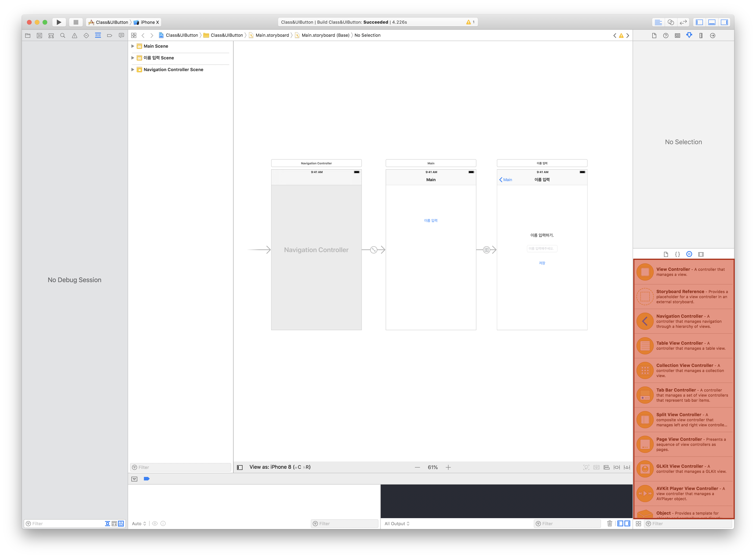Click Main.storyboard in the jump bar
Viewport: 756px width, 558px height.
(272, 35)
